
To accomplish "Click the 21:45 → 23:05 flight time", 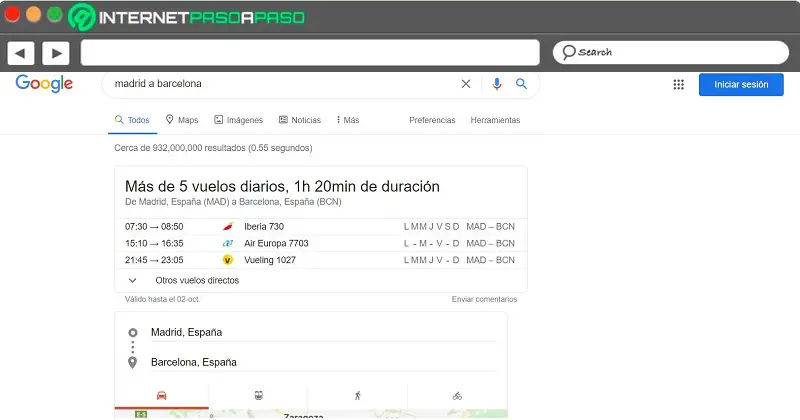I will point(154,260).
